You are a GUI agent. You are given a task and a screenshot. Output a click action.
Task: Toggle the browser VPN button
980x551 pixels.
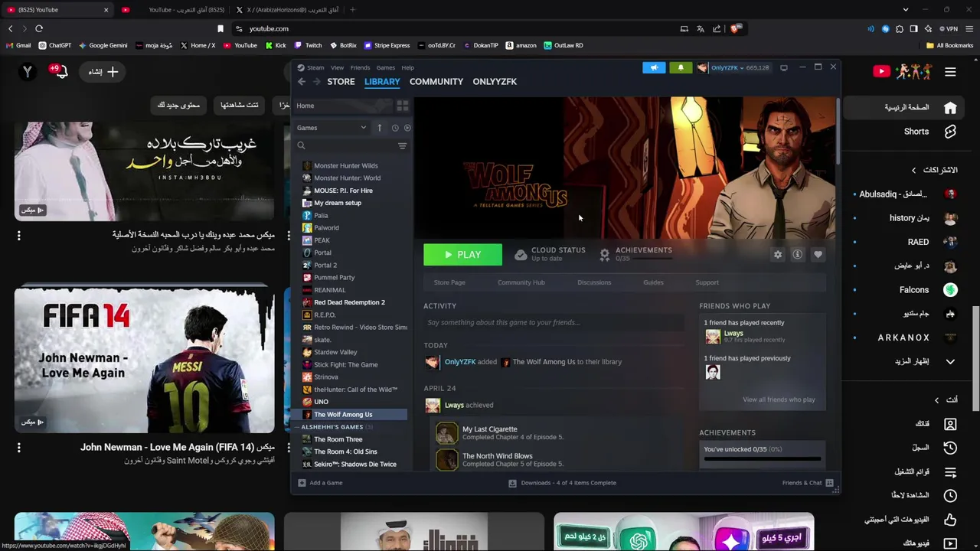tap(950, 28)
